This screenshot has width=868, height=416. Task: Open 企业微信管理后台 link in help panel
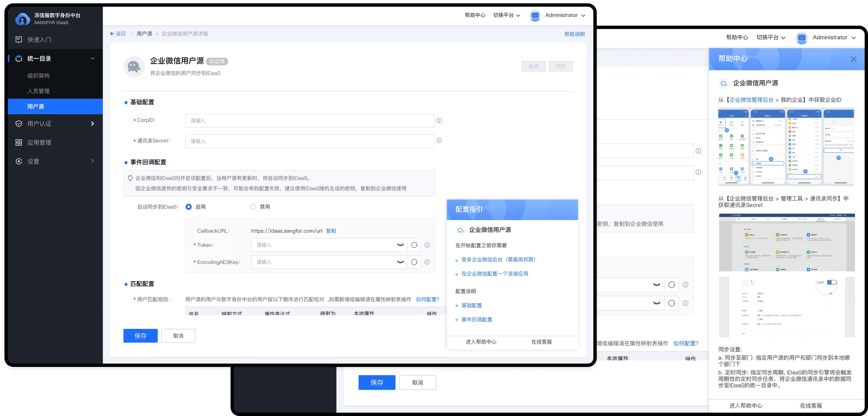[751, 100]
